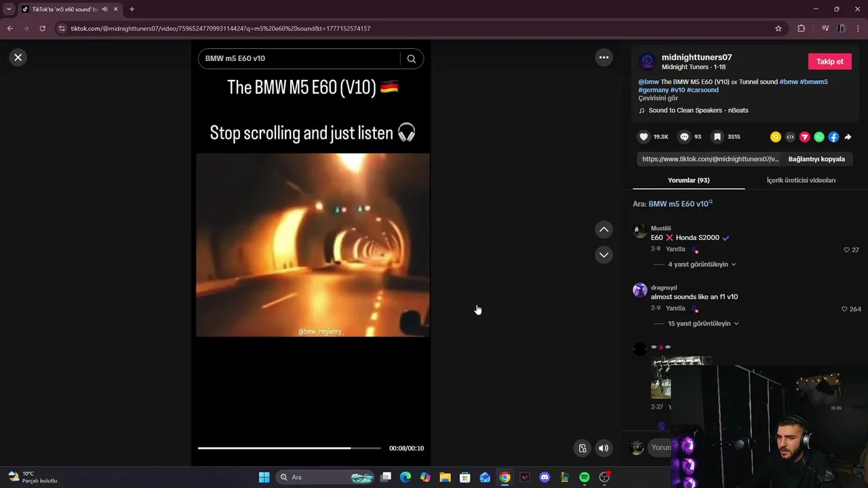This screenshot has height=488, width=868.
Task: Send to friends with red paper-plane icon
Action: [805, 137]
